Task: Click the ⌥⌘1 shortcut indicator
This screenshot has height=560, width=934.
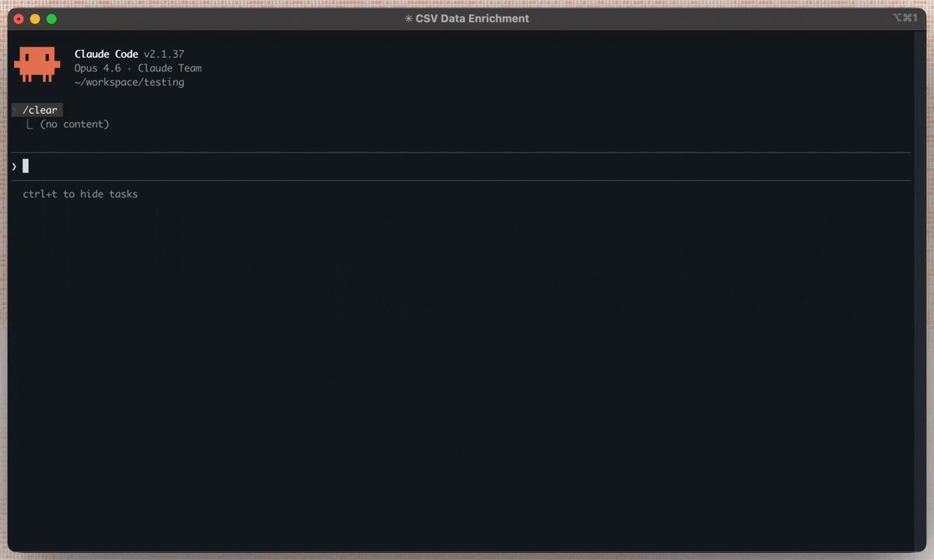Action: pos(905,17)
